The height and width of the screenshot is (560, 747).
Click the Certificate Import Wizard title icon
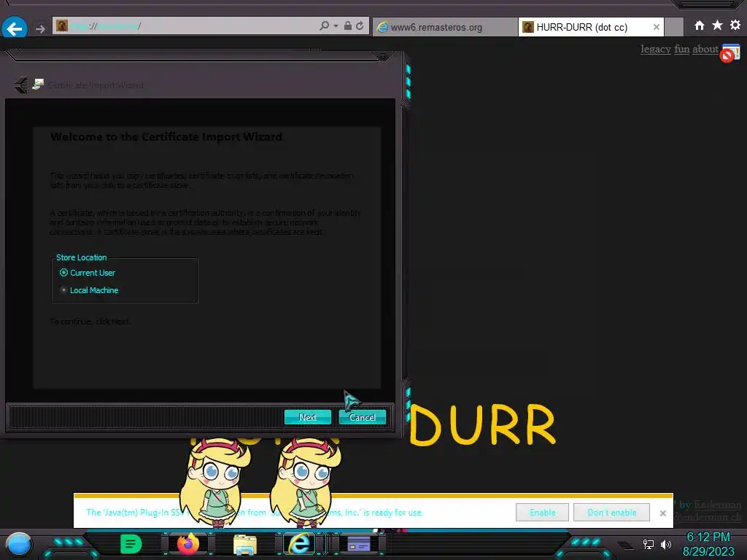pos(38,85)
